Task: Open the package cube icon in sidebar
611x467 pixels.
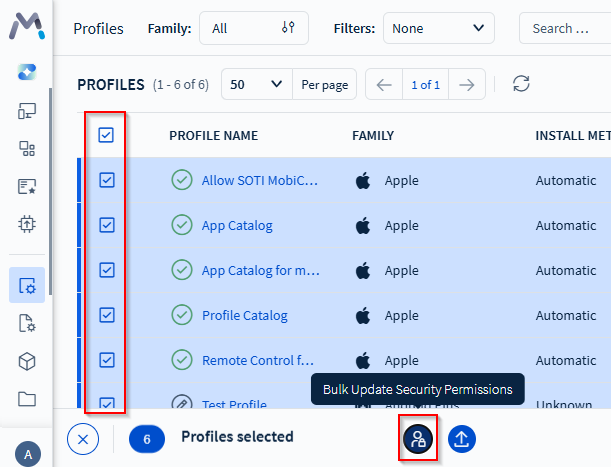Action: [x=27, y=360]
